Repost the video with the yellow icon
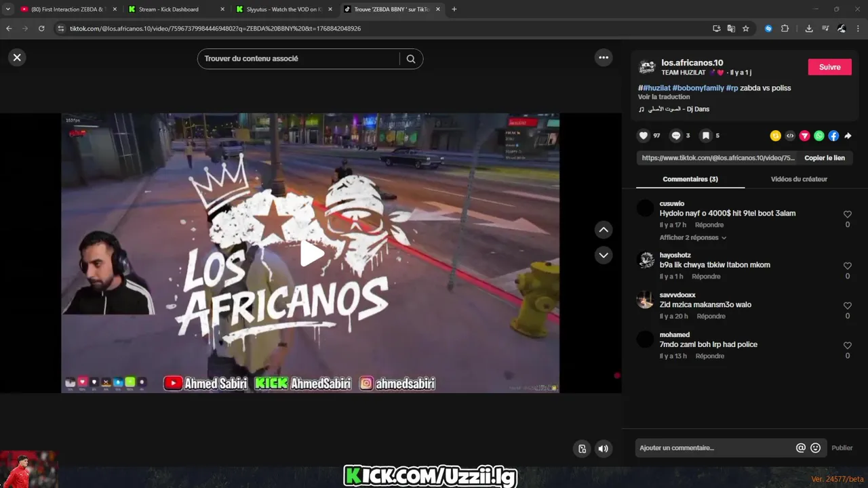Viewport: 868px width, 488px height. [776, 136]
